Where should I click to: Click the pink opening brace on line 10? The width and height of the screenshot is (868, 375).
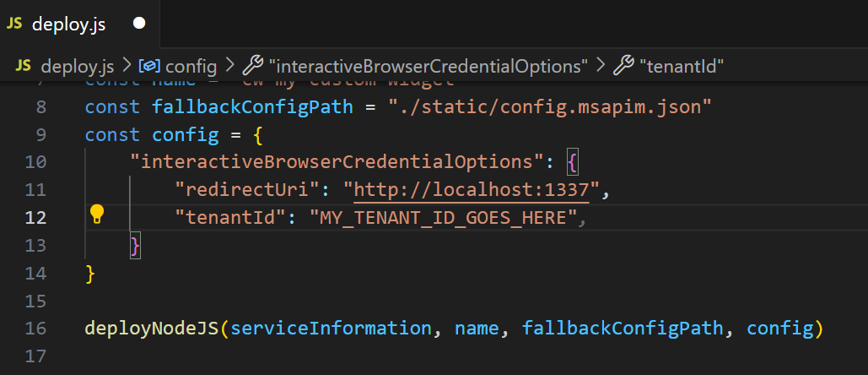click(572, 162)
